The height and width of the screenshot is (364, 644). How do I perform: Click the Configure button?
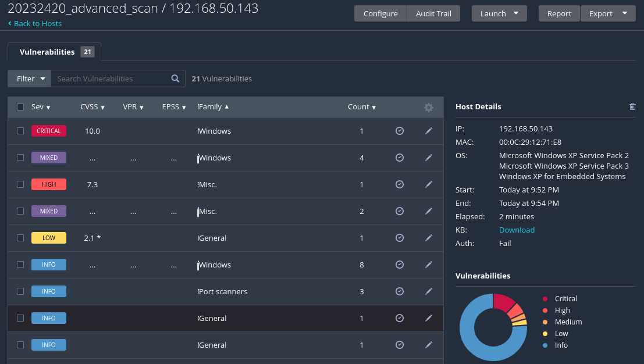tap(380, 13)
